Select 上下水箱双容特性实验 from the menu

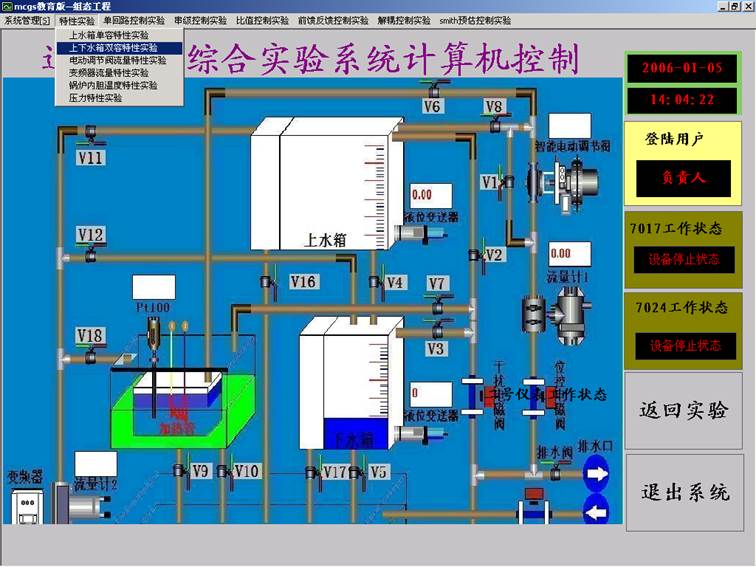coord(112,47)
